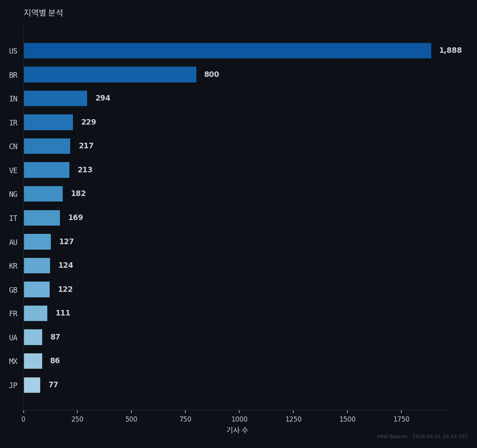Select the BR bar showing 800
The image size is (477, 448).
(110, 75)
